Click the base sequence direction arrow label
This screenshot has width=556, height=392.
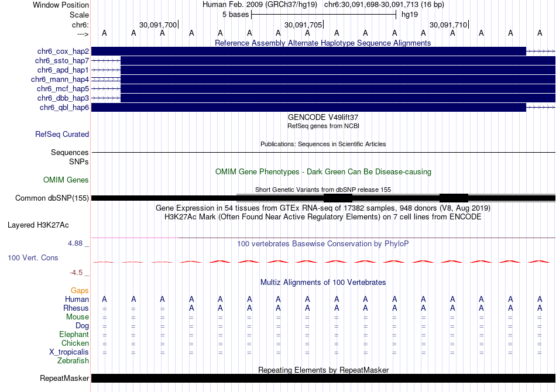[x=83, y=35]
